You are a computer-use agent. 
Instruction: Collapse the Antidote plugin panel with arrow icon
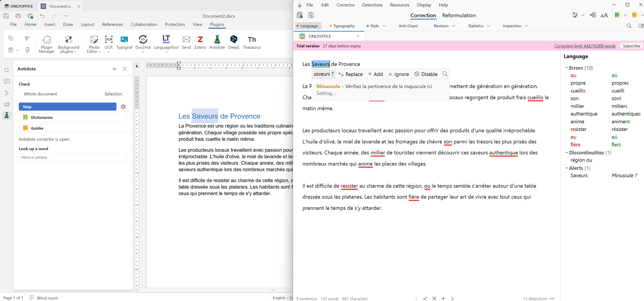click(115, 69)
